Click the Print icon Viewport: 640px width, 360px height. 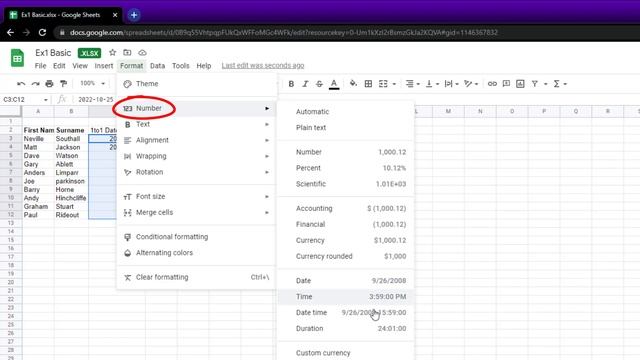[49, 84]
